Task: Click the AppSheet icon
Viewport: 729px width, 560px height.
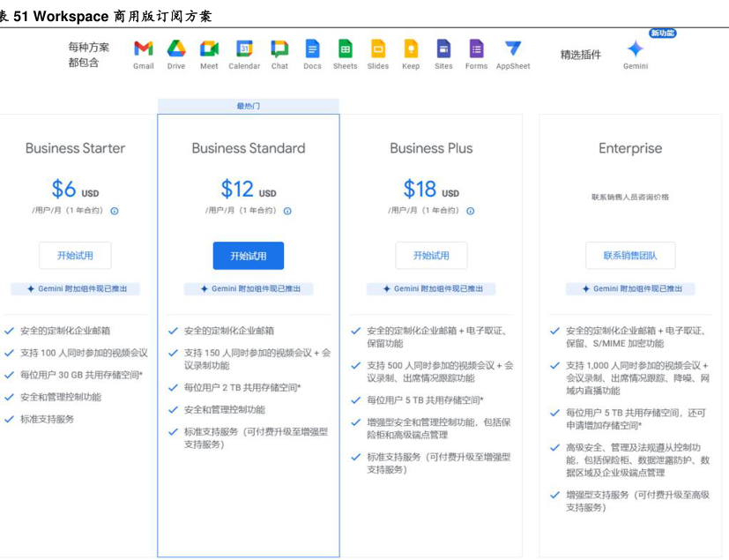Action: click(x=513, y=49)
